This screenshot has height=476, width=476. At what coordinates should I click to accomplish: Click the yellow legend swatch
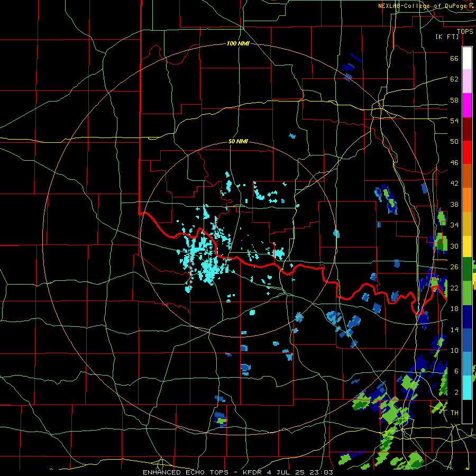click(x=467, y=246)
